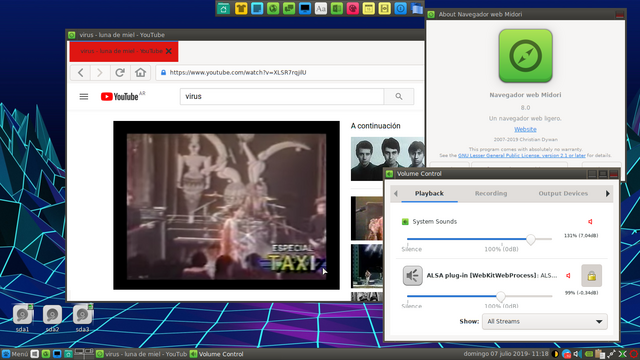
Task: Launch the green globe browser icon in dock
Action: [273, 8]
